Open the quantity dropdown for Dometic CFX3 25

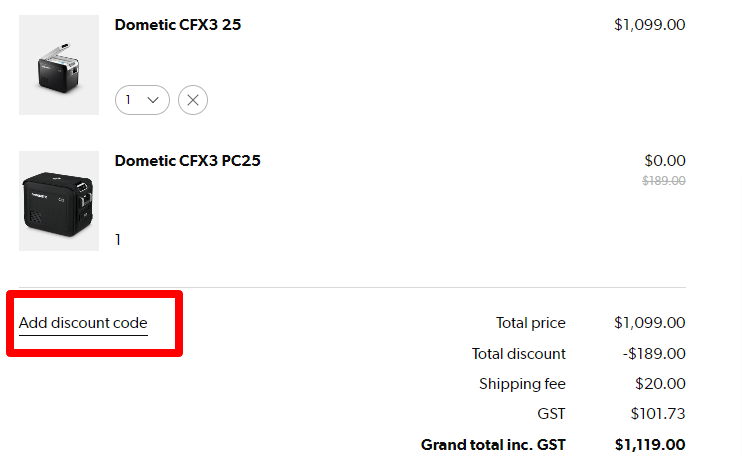(142, 100)
